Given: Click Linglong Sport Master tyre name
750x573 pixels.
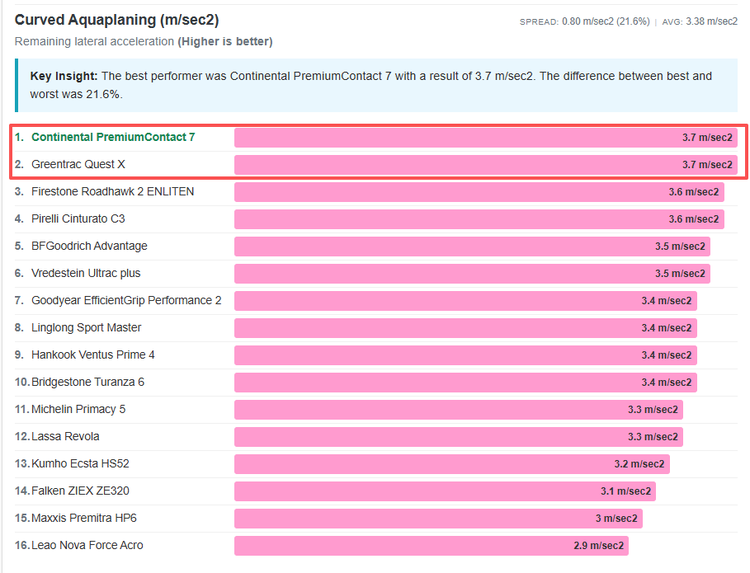Looking at the screenshot, I should 86,328.
